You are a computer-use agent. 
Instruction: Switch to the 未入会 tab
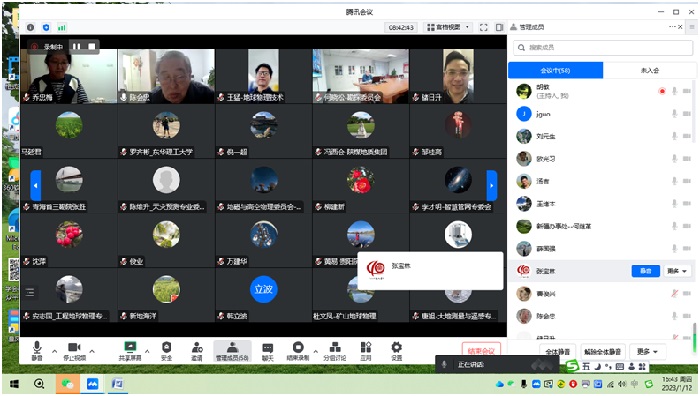click(x=650, y=70)
